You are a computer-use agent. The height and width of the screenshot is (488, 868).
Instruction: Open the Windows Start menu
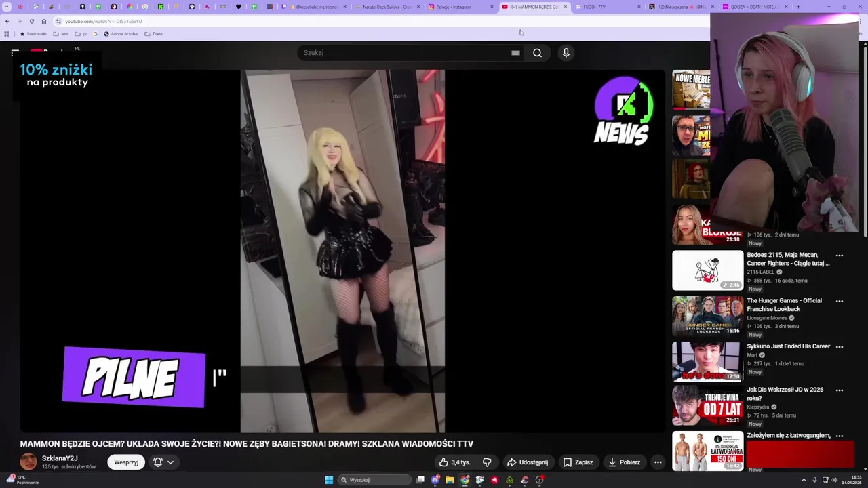click(x=329, y=480)
